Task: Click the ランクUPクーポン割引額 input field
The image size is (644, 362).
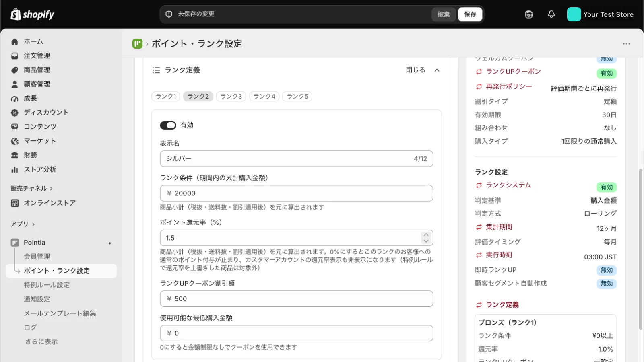Action: pos(297,299)
